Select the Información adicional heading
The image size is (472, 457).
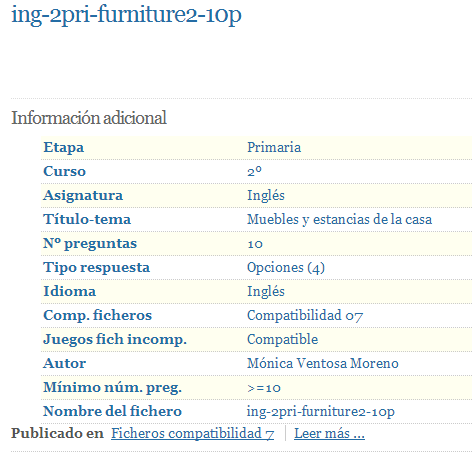89,118
